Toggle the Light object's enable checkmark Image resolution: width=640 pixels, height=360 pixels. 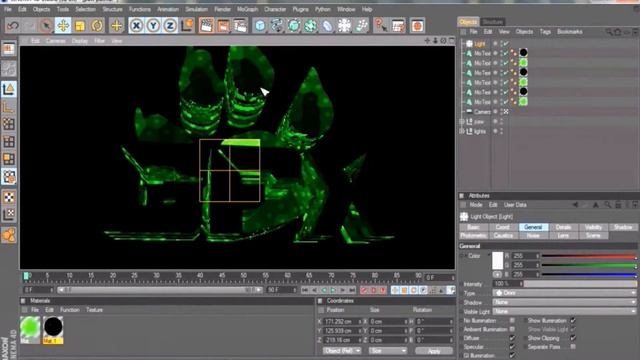(506, 44)
